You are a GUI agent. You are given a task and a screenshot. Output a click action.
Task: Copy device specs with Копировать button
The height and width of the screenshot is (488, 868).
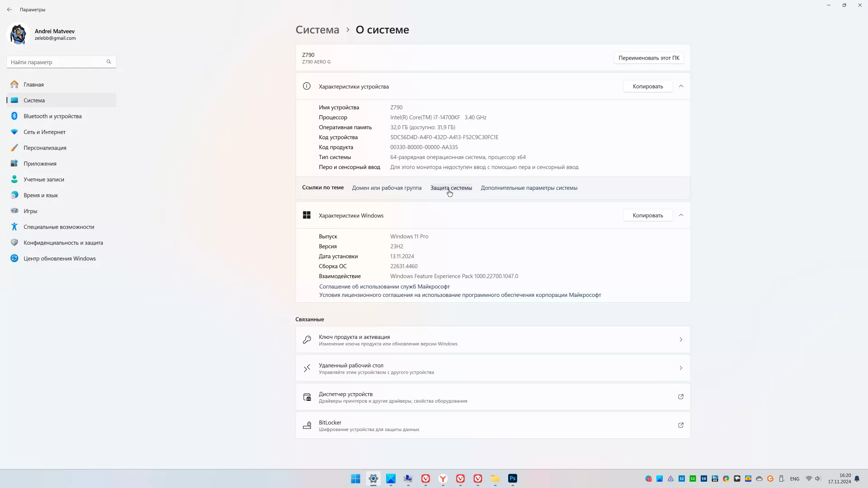(648, 86)
